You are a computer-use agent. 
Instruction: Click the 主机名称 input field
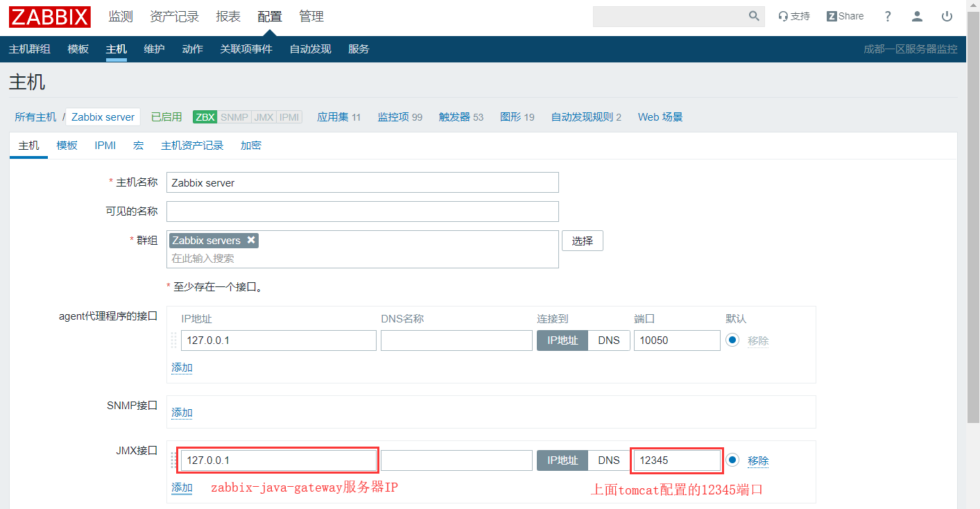(363, 182)
